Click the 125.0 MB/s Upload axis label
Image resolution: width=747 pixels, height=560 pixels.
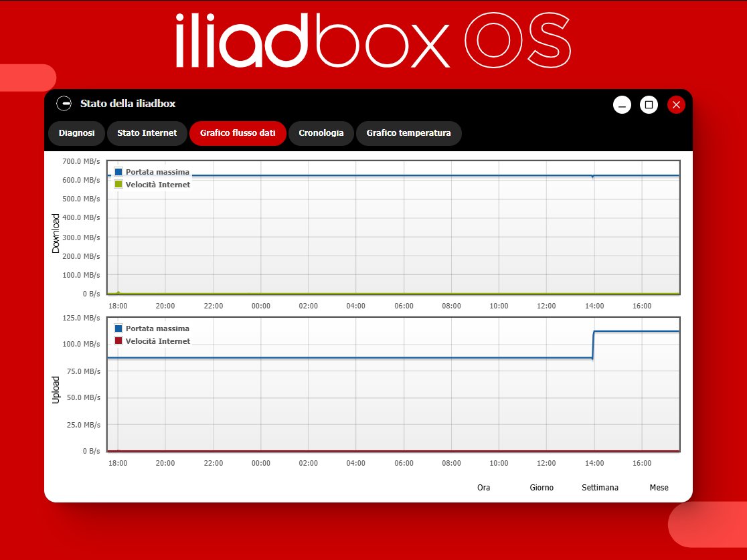81,318
